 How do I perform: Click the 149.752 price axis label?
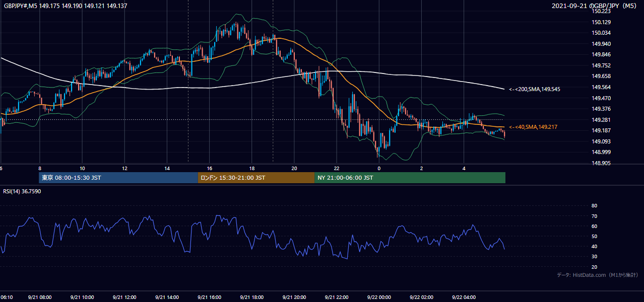(601, 65)
